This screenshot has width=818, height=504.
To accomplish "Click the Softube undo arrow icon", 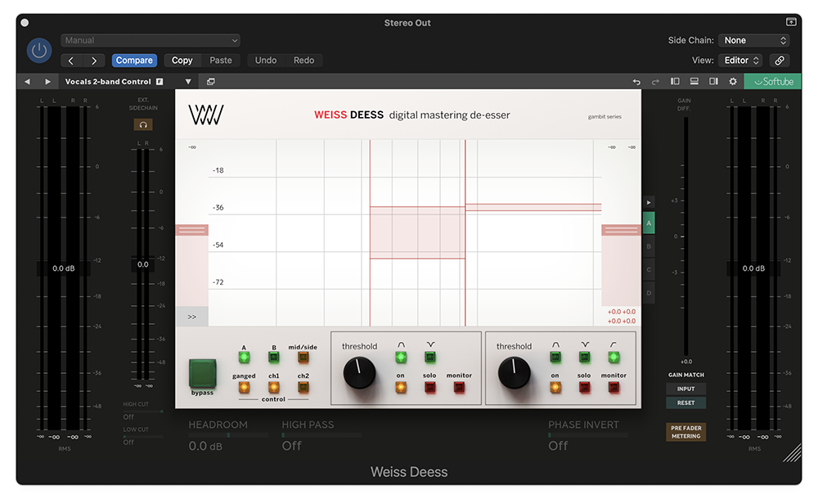I will (x=636, y=81).
